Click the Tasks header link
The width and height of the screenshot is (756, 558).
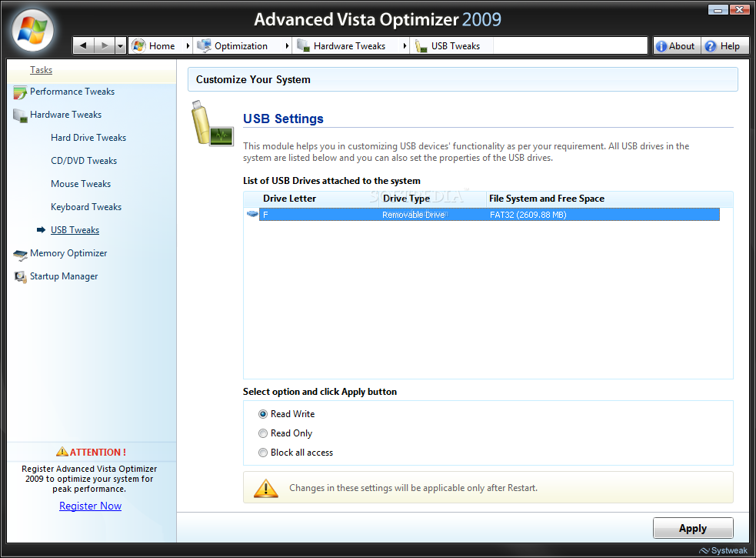pyautogui.click(x=41, y=70)
